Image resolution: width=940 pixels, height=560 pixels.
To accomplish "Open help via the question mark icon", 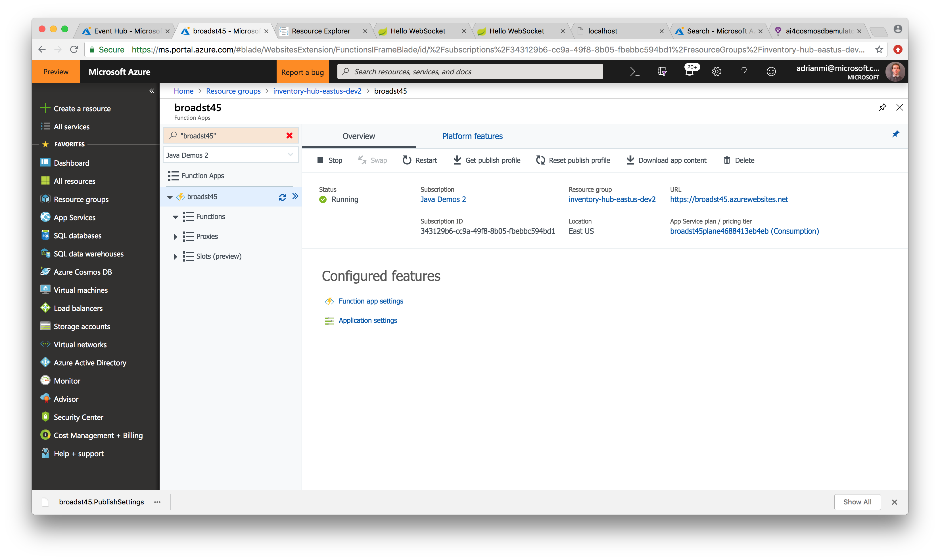I will [744, 71].
